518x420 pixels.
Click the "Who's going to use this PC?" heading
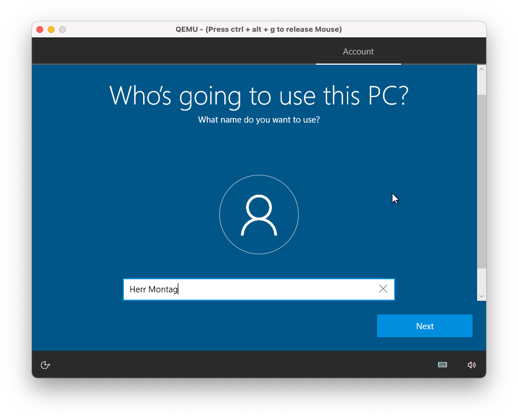coord(259,95)
